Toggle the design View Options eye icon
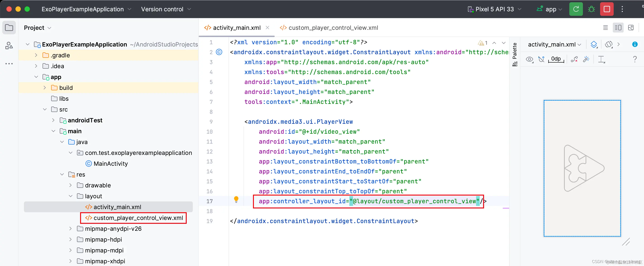Screen dimensions: 644x266 click(529, 59)
